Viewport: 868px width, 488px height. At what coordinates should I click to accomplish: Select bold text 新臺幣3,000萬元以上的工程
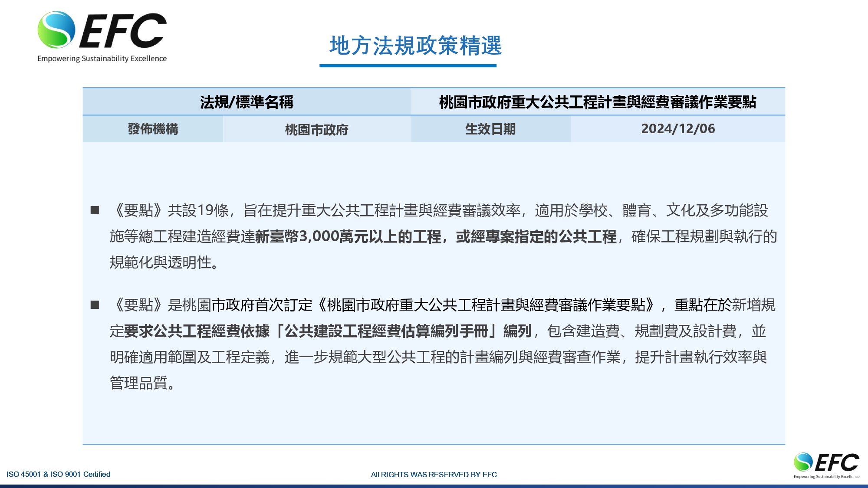coord(348,237)
